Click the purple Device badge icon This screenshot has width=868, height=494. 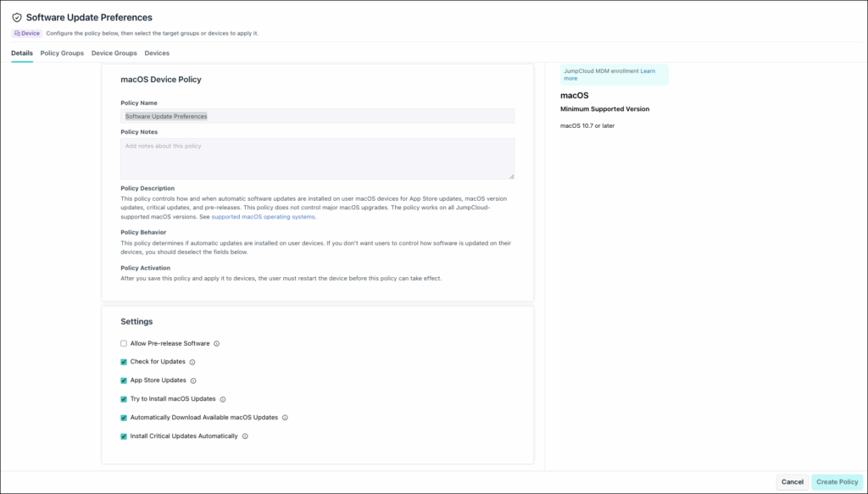click(x=17, y=33)
